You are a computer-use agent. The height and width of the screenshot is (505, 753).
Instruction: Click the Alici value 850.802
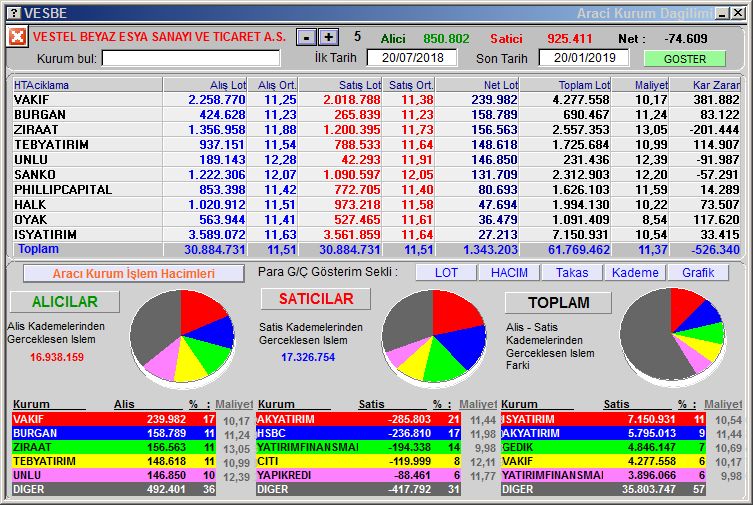coord(446,38)
